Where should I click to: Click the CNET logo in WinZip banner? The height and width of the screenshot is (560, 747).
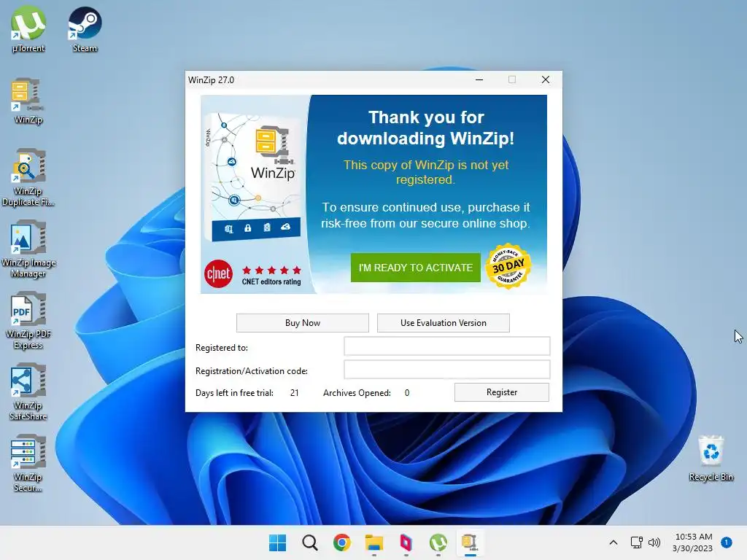[x=218, y=274]
